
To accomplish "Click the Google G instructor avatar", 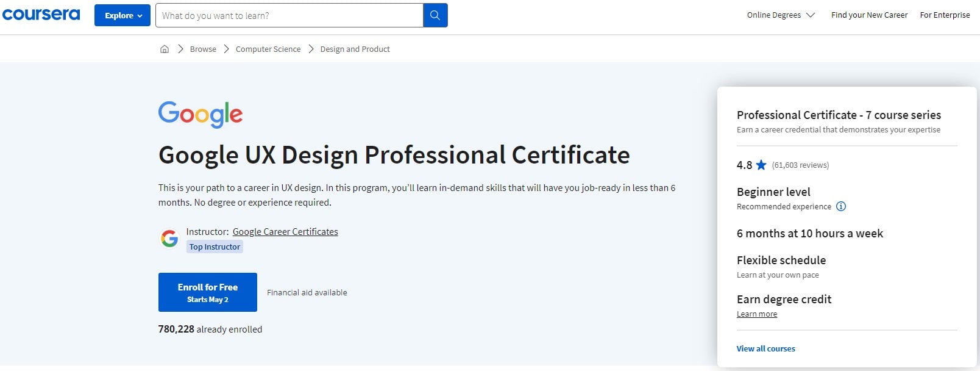I will click(169, 239).
